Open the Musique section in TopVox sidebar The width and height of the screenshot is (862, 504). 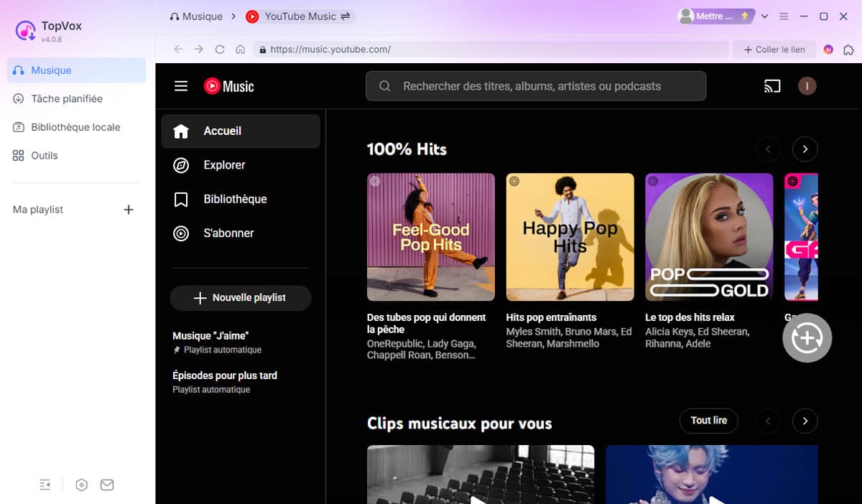click(77, 70)
